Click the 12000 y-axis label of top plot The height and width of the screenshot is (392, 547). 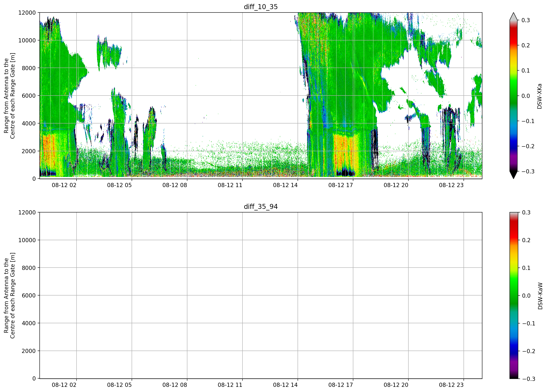[x=27, y=13]
